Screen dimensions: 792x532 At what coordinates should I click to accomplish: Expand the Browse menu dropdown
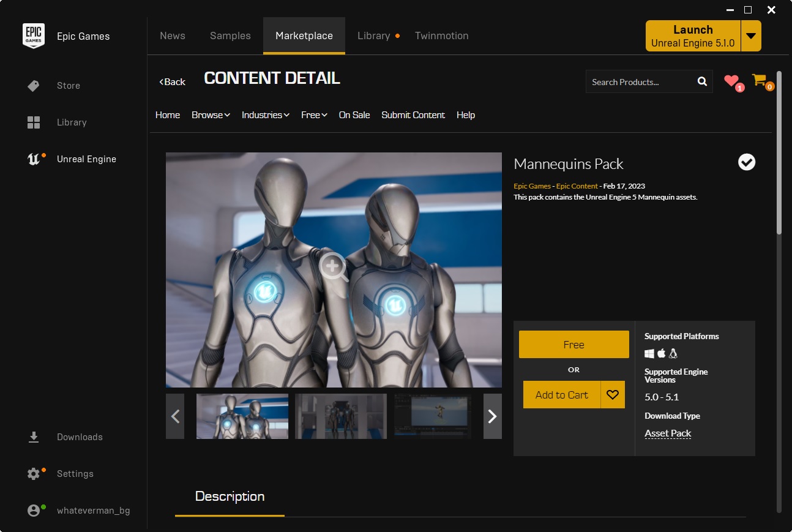tap(211, 115)
